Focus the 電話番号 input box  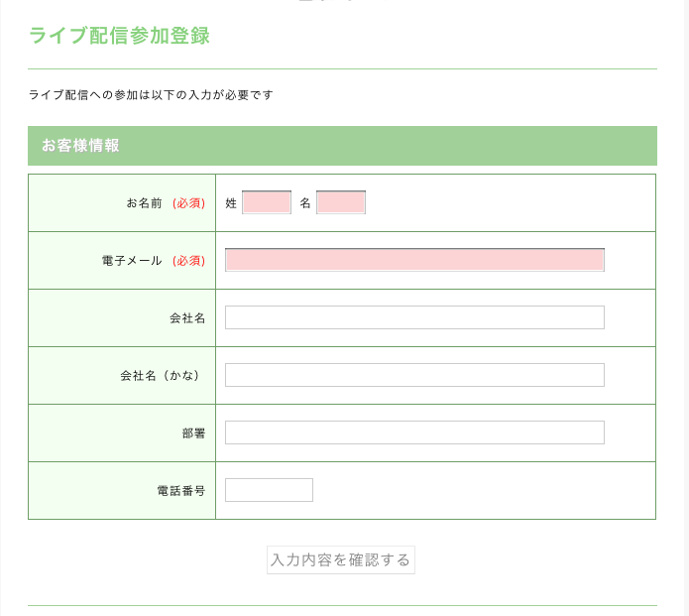pos(269,490)
